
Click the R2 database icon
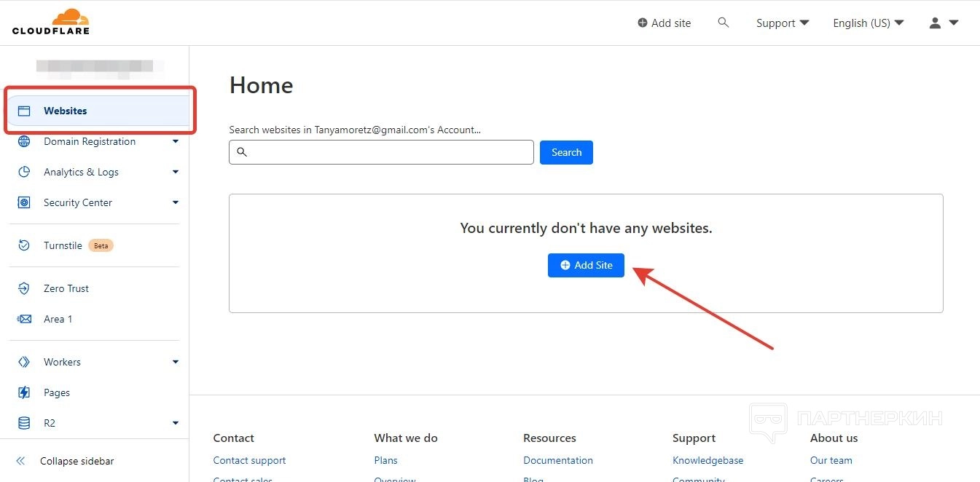[x=24, y=423]
